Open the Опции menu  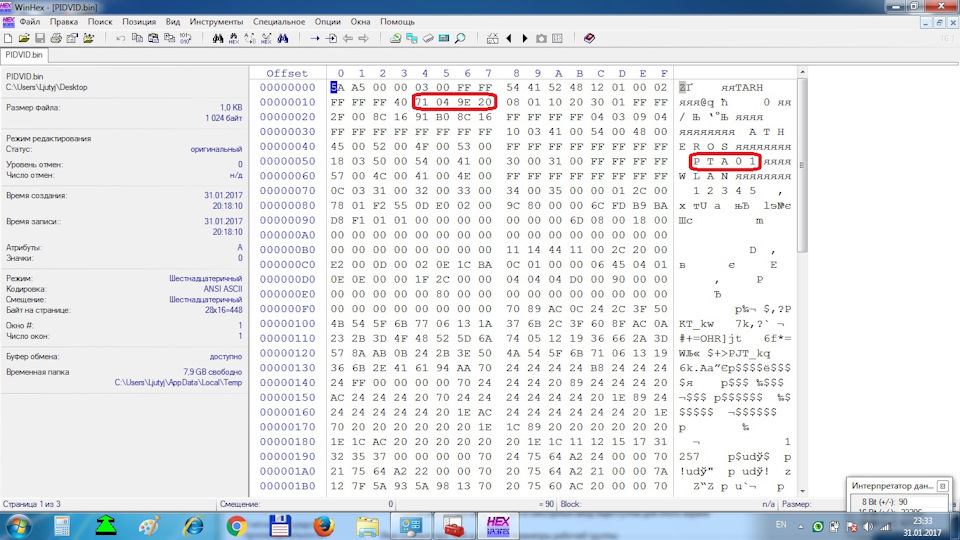pos(328,21)
